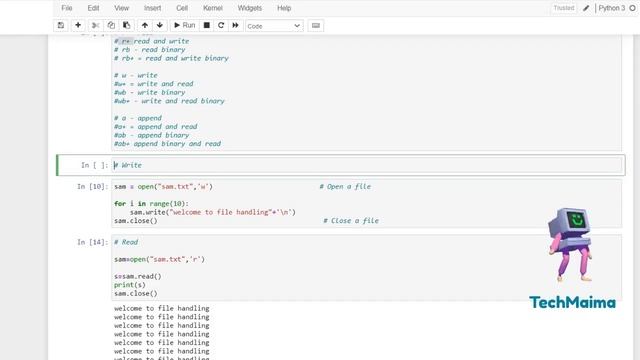Restart the kernel icon
The height and width of the screenshot is (360, 640).
tap(221, 25)
